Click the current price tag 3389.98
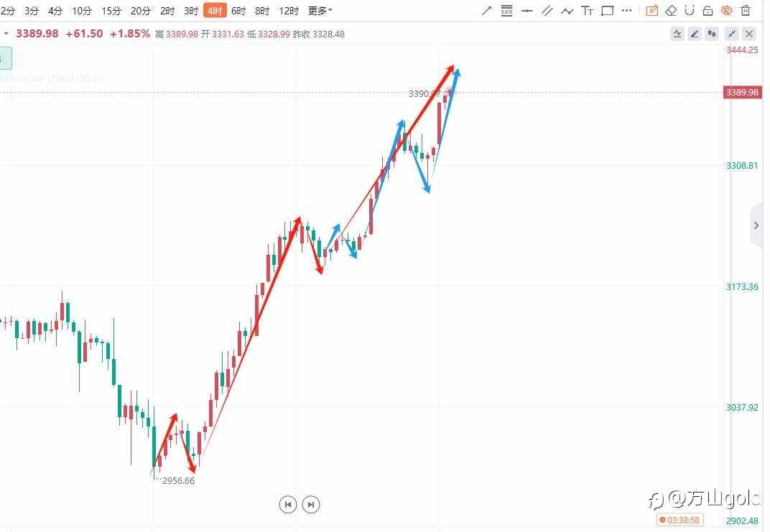This screenshot has height=532, width=770. coord(742,93)
